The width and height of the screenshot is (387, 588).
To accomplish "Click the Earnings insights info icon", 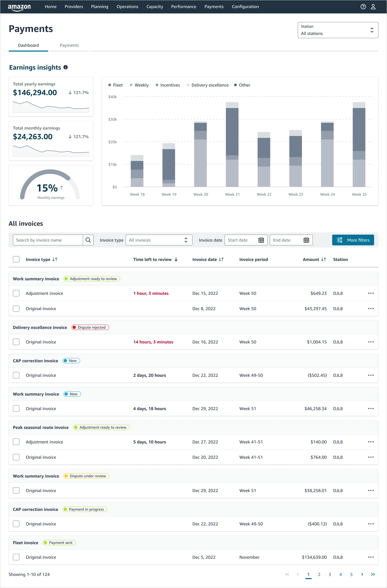I will (66, 67).
